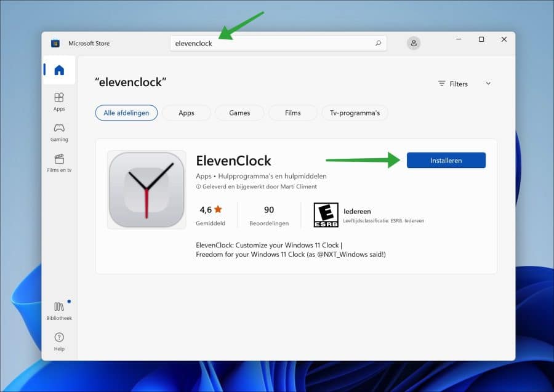
Task: Select the Alle afdelingen filter pill
Action: (x=126, y=113)
